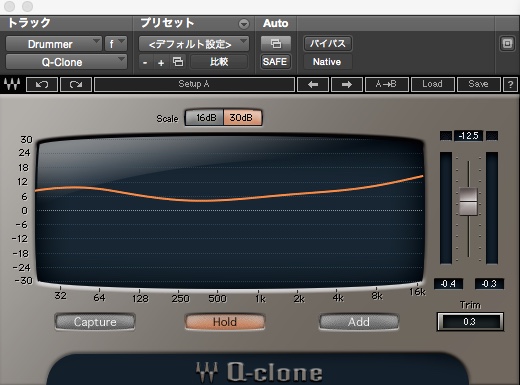Toggle the バイパス bypass button
The width and height of the screenshot is (520, 385).
pos(328,44)
